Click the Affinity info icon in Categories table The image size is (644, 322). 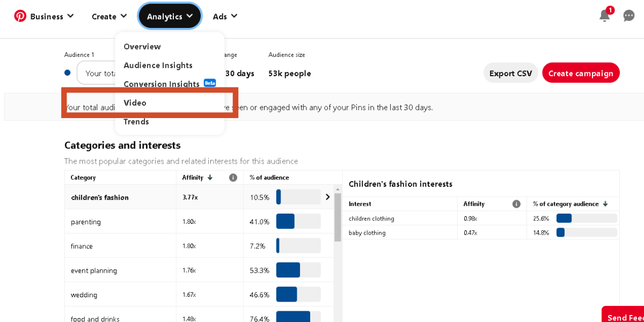[x=233, y=178]
